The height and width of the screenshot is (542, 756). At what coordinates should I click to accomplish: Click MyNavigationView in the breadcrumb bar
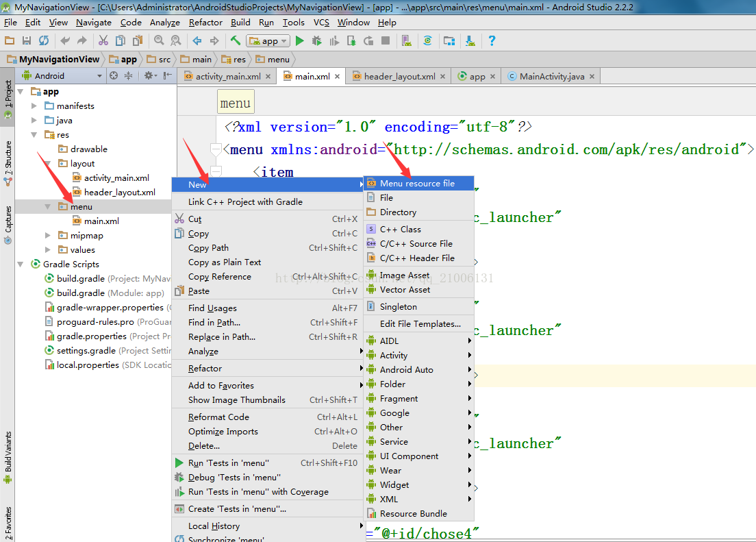tap(53, 60)
